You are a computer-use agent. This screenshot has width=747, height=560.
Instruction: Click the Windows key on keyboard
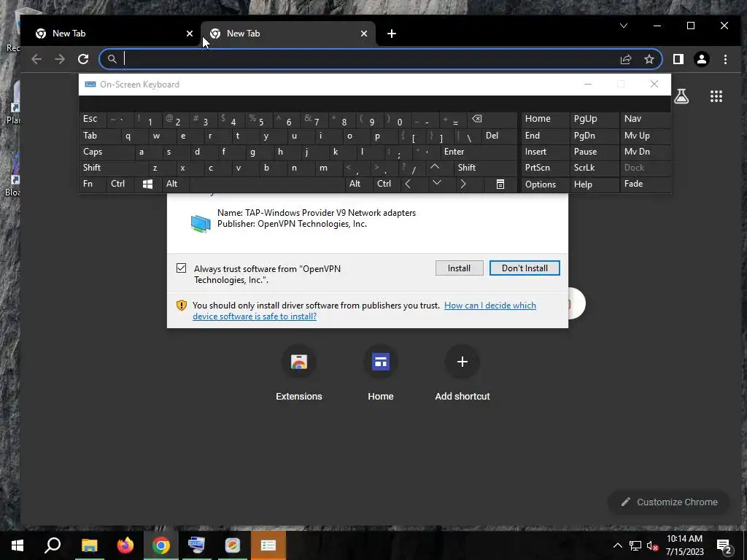click(x=147, y=184)
